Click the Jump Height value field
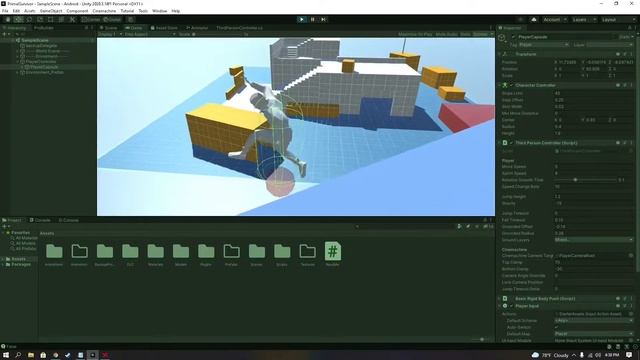 click(594, 196)
